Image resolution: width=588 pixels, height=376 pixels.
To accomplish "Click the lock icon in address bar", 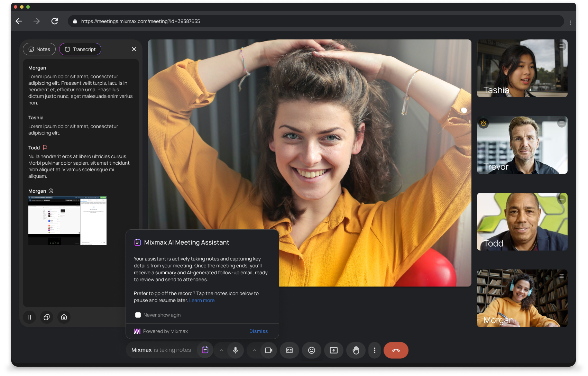I will click(75, 21).
